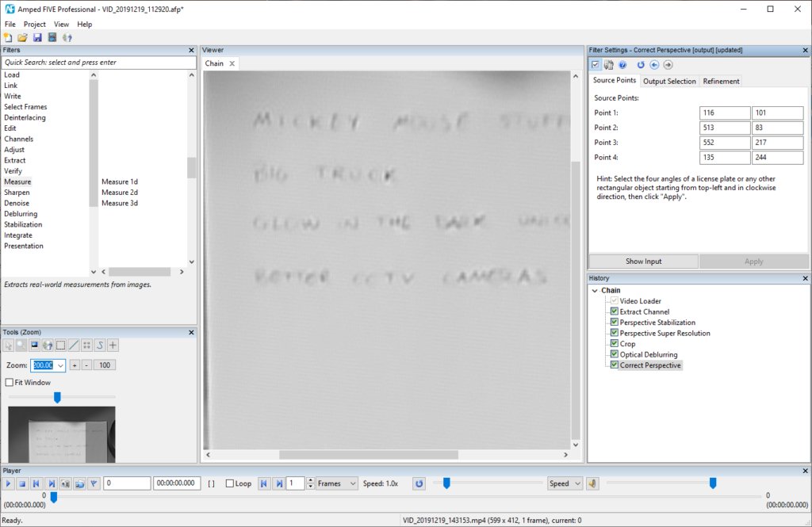
Task: Open the View menu
Action: (x=61, y=25)
